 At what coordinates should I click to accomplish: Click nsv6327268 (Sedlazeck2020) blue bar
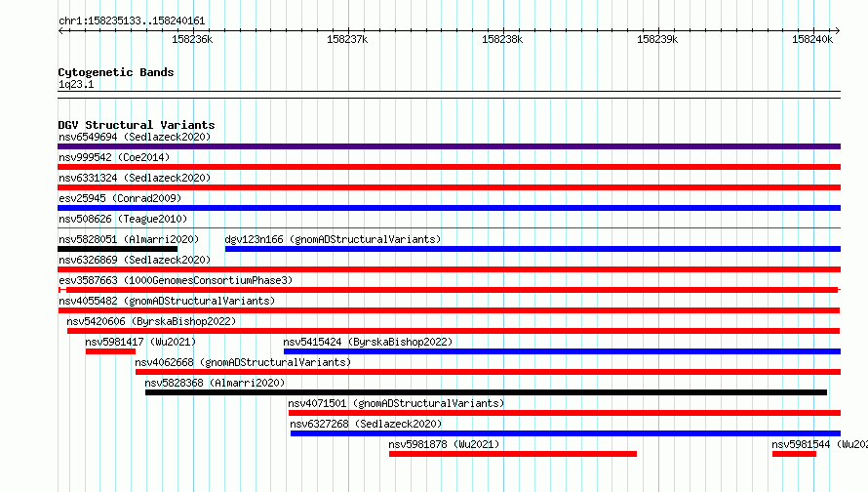pyautogui.click(x=566, y=433)
